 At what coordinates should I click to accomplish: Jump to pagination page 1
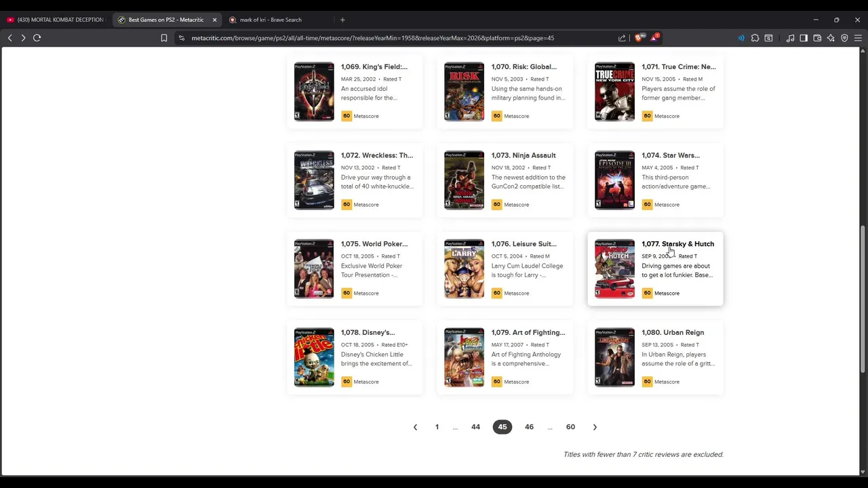click(437, 427)
